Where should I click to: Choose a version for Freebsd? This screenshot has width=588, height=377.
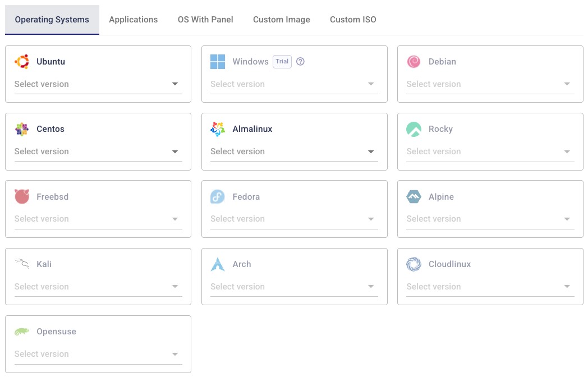coord(98,219)
